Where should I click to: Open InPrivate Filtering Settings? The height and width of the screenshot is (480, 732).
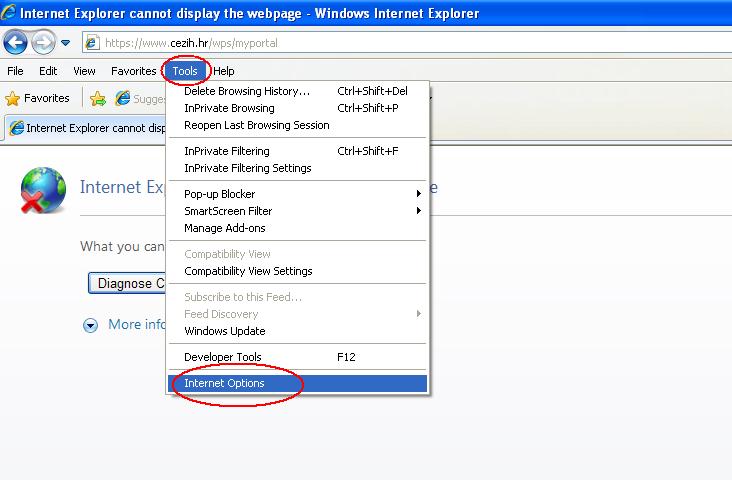[297, 168]
